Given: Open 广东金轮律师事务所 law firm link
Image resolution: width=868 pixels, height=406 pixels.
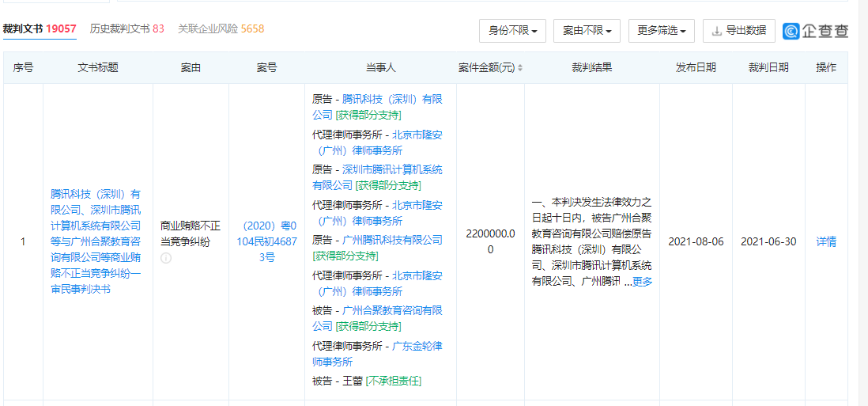Looking at the screenshot, I should tap(378, 354).
